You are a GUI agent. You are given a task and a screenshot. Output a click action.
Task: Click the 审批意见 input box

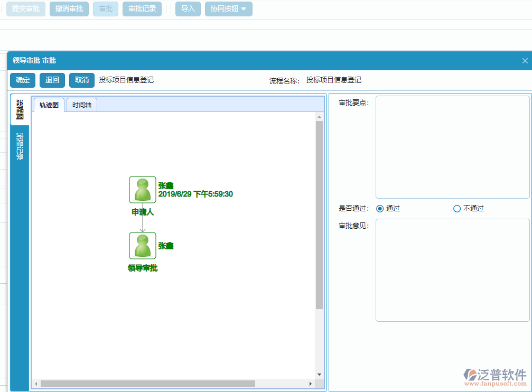click(452, 269)
